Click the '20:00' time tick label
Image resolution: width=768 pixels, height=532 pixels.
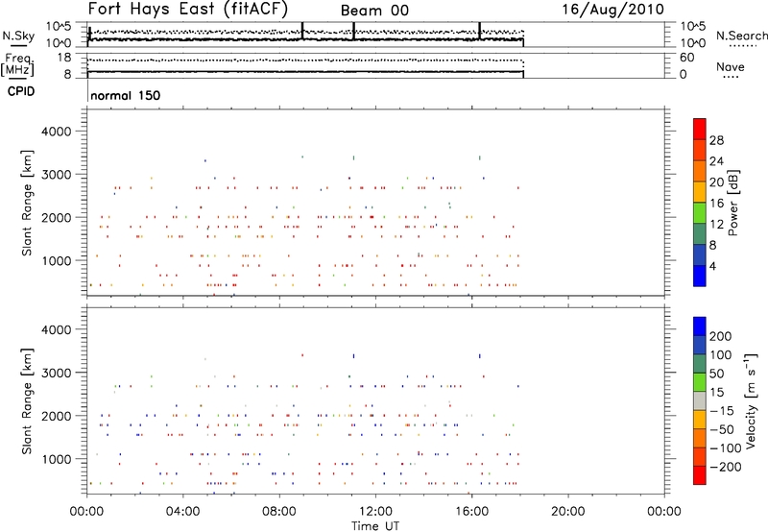pyautogui.click(x=568, y=512)
